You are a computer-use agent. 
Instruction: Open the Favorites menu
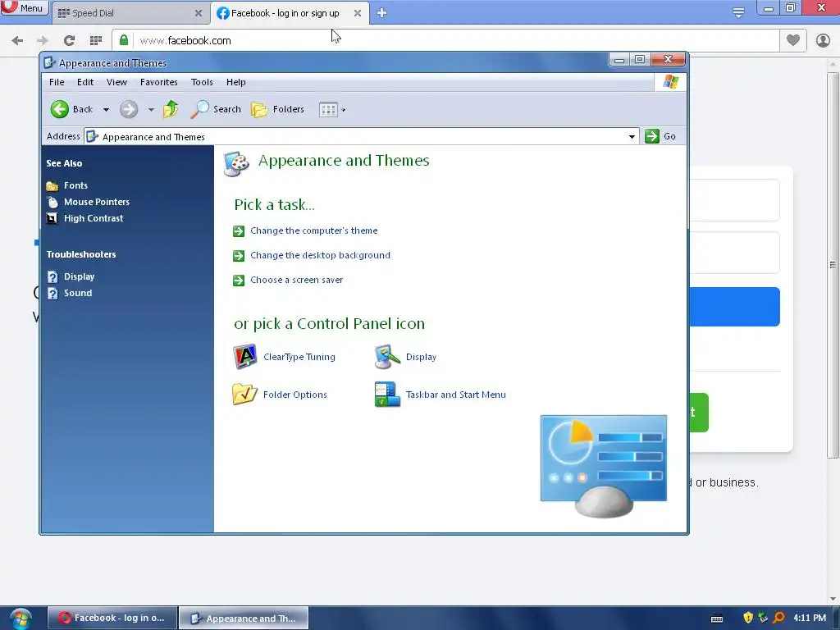tap(158, 82)
